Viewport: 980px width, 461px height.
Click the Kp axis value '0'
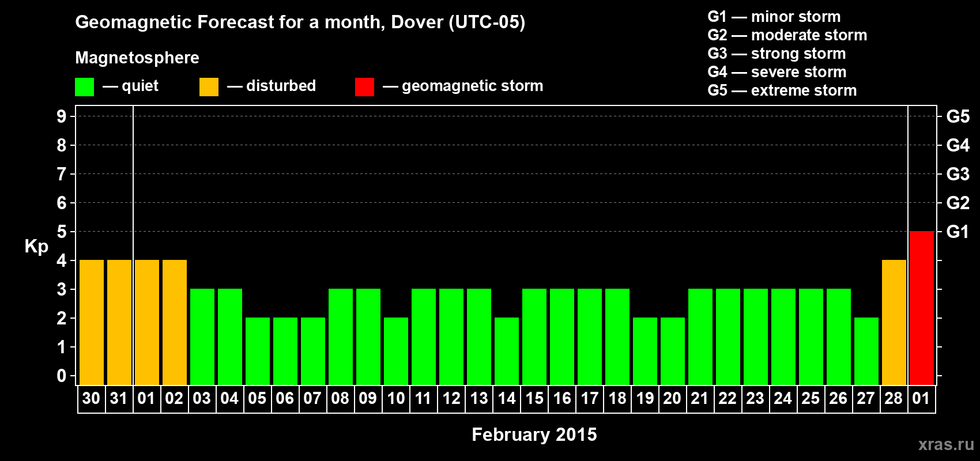tap(62, 376)
